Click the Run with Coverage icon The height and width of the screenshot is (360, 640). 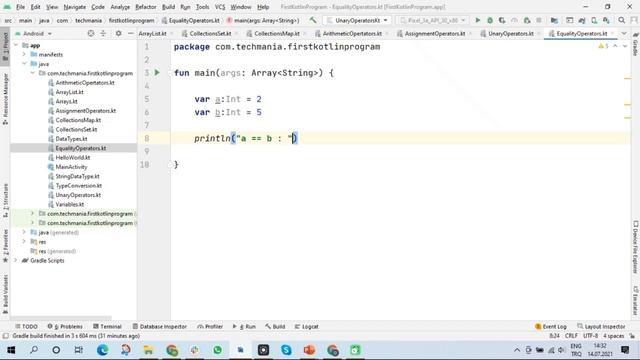tap(502, 20)
